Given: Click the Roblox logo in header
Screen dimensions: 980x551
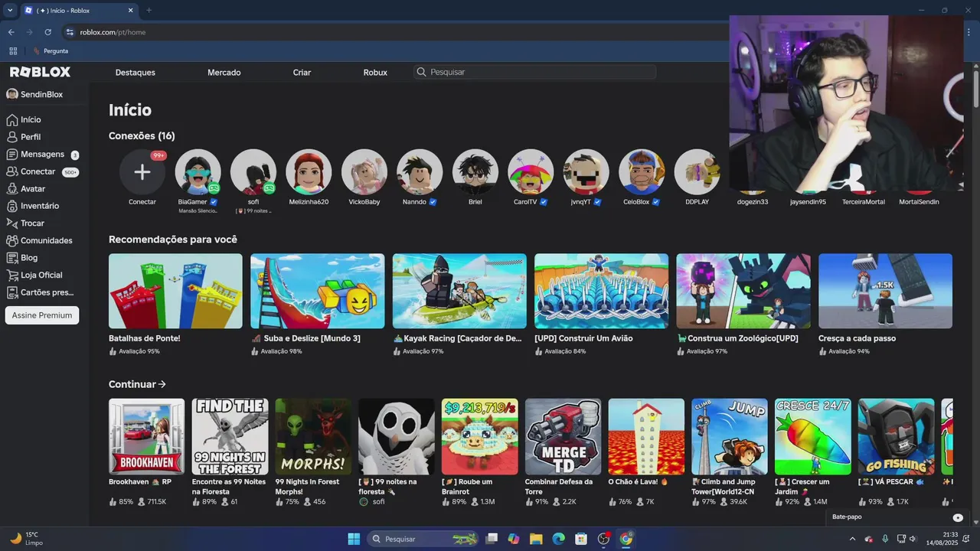Looking at the screenshot, I should 40,72.
